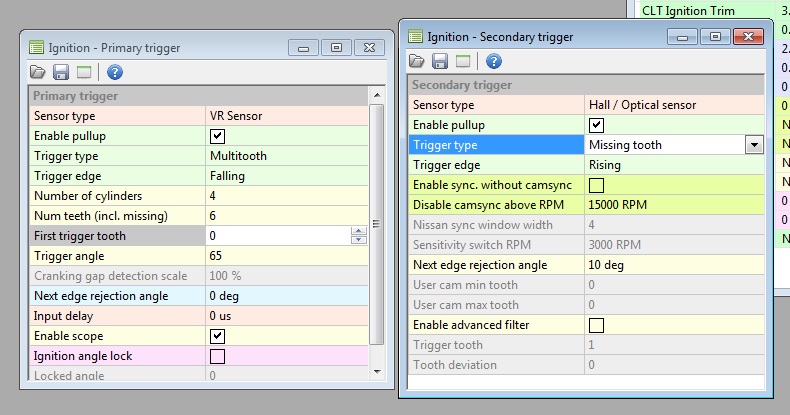Toggle the Enable scope checkbox

(217, 336)
